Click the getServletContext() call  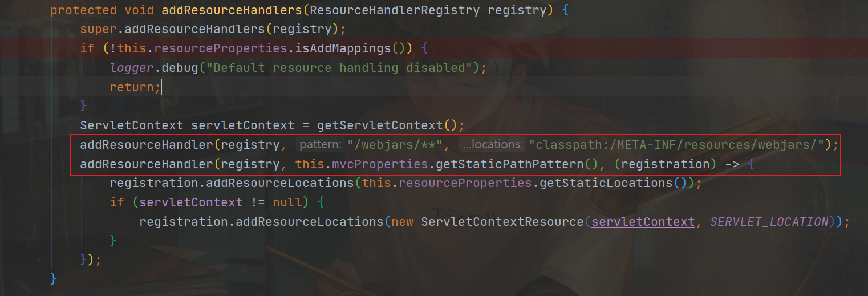[387, 125]
